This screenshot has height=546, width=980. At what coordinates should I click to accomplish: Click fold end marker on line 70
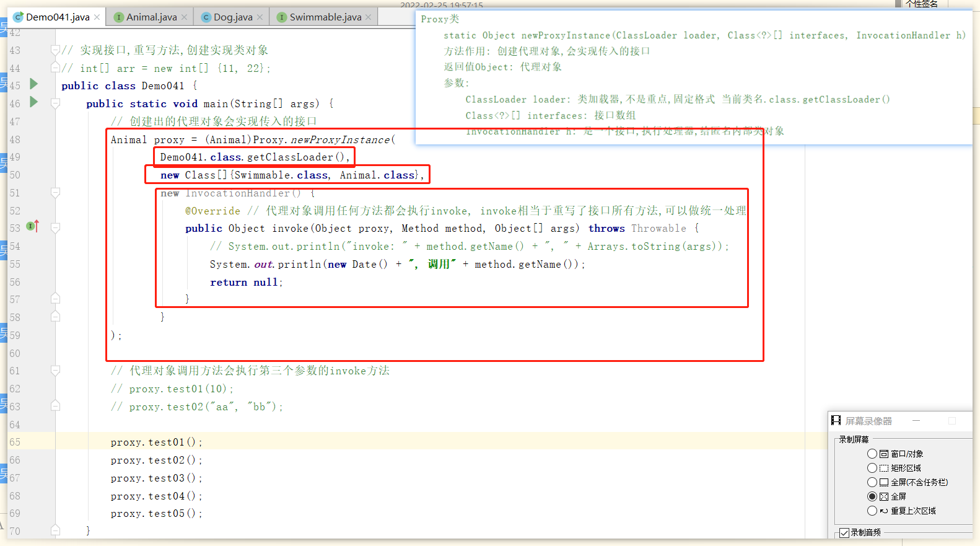(x=55, y=530)
